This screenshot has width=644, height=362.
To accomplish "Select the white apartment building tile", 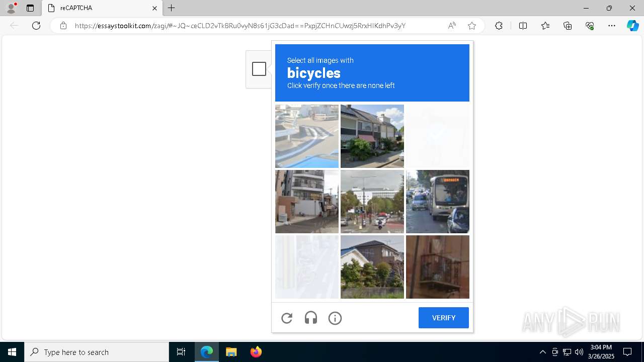I will 307,202.
